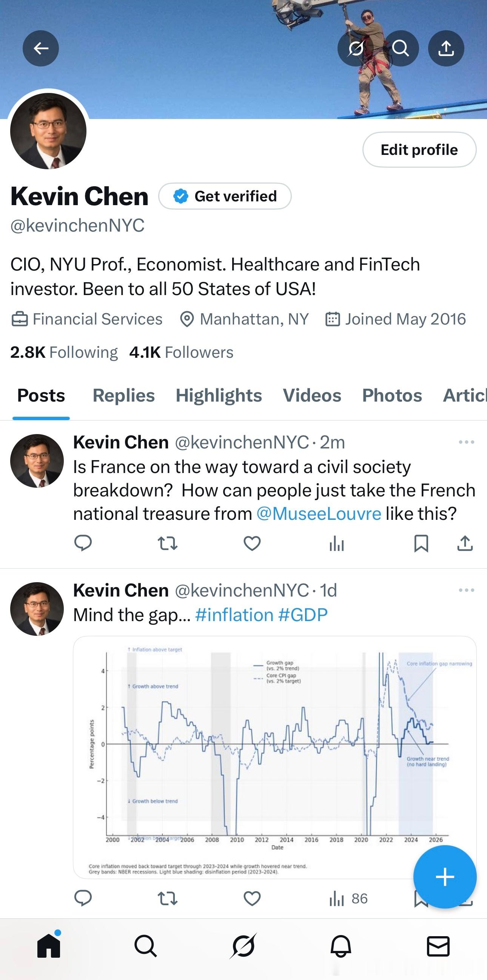487x980 pixels.
Task: Open Messages envelope in bottom bar
Action: (x=438, y=946)
